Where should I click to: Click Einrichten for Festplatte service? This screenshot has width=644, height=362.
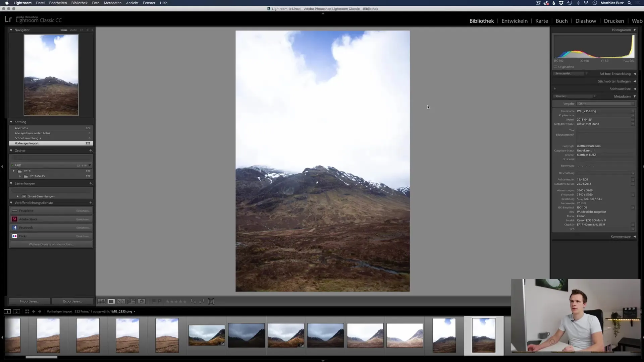(83, 211)
